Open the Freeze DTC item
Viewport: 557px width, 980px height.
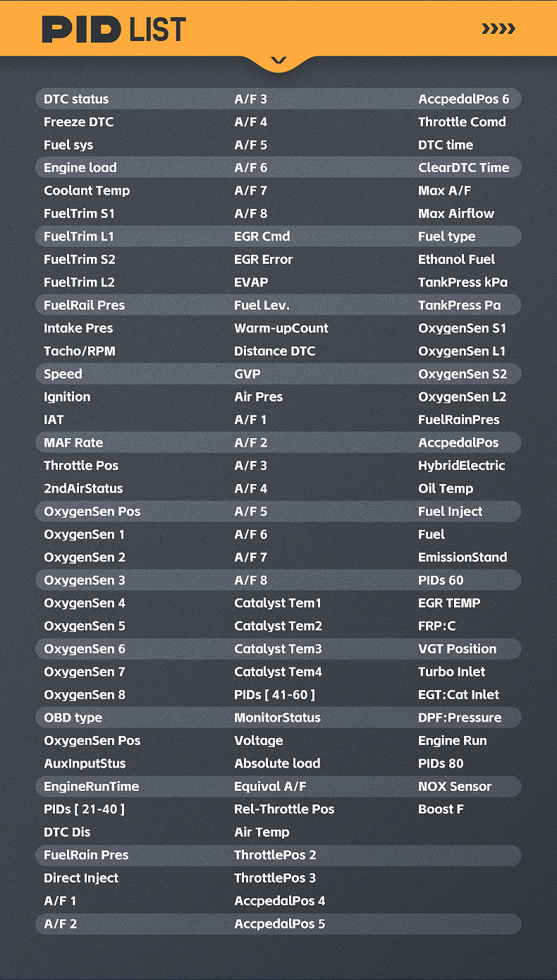tap(78, 122)
